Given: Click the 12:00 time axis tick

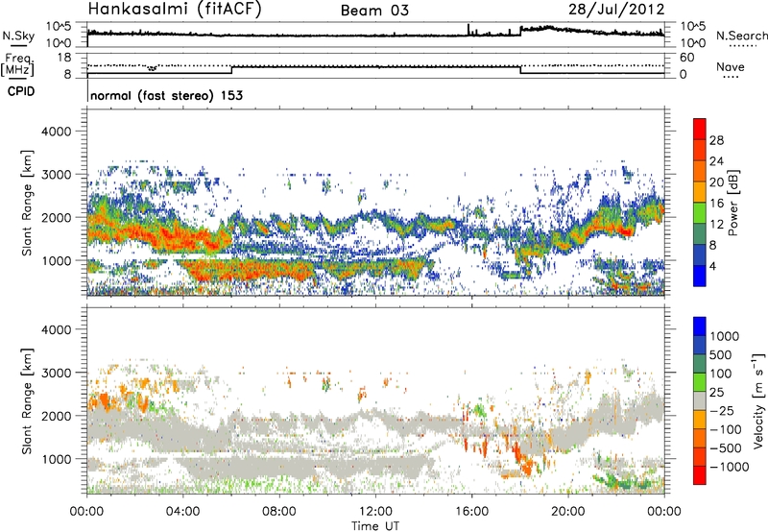Looking at the screenshot, I should (375, 512).
